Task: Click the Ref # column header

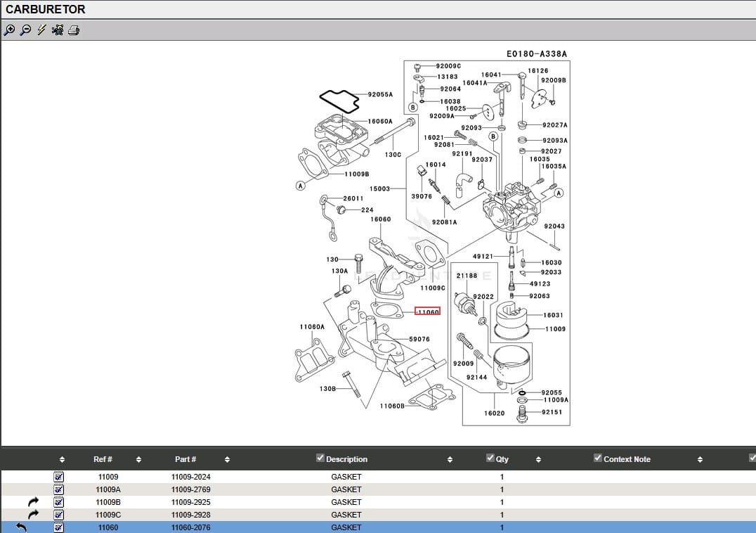Action: tap(103, 459)
